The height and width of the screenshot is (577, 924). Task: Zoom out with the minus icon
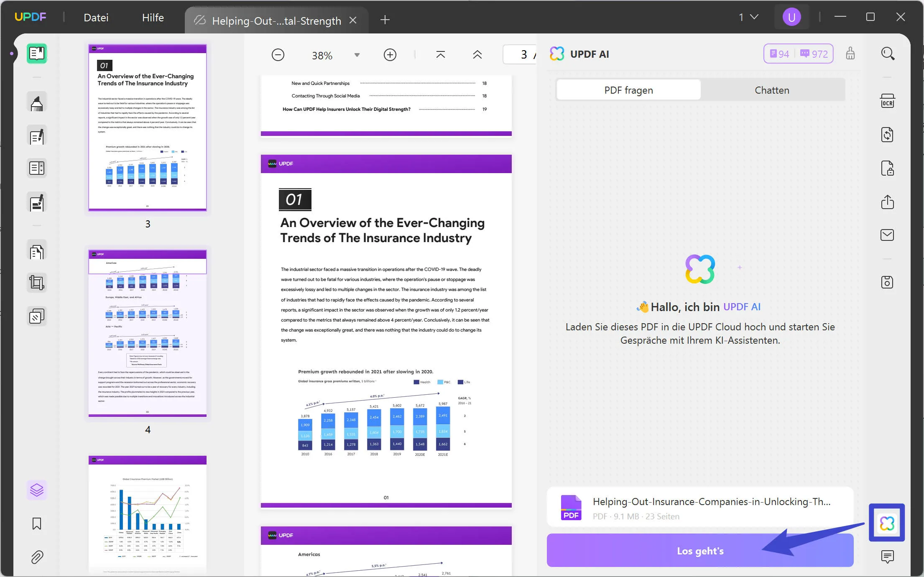[x=278, y=55]
